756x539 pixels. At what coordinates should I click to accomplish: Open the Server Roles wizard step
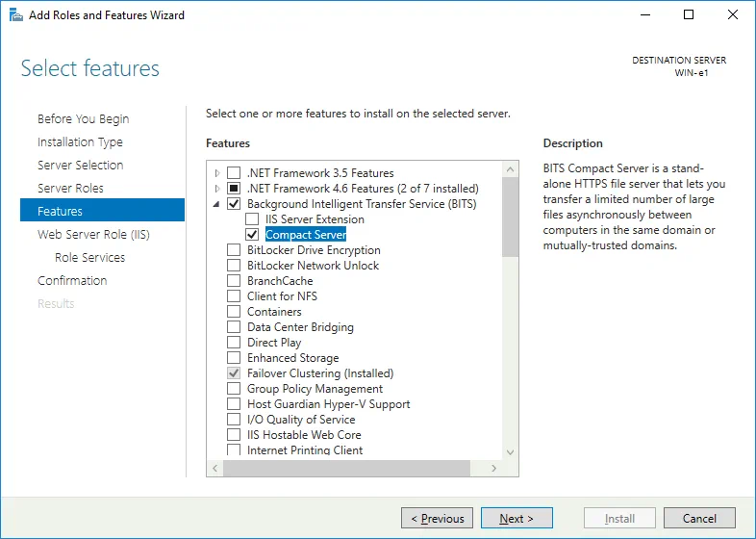tap(70, 188)
